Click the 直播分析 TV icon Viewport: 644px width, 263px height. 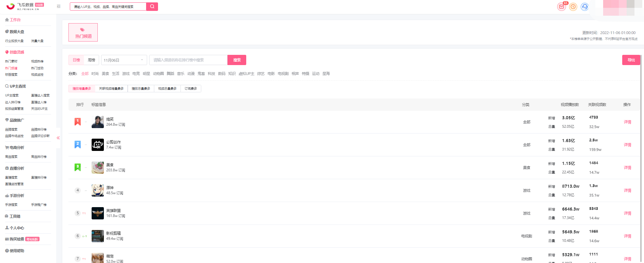point(7,168)
